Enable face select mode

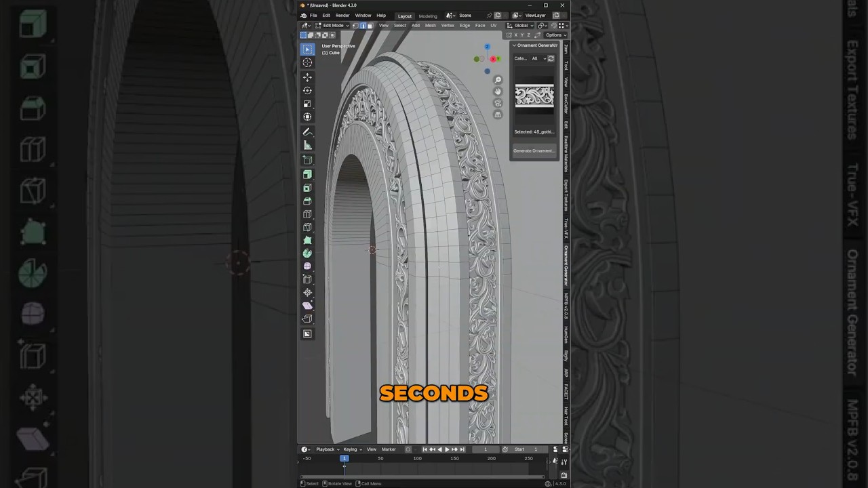click(370, 26)
